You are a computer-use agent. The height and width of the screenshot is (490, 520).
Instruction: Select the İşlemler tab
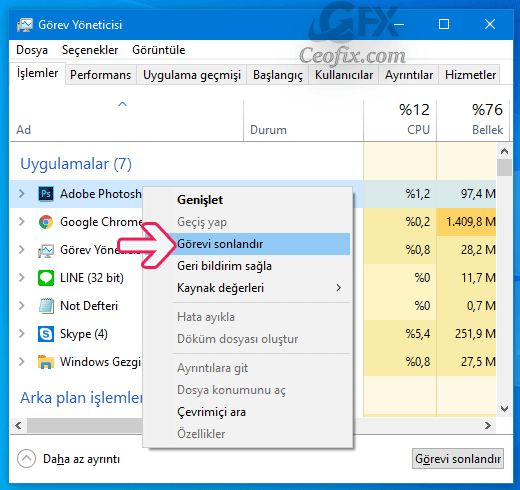[37, 73]
